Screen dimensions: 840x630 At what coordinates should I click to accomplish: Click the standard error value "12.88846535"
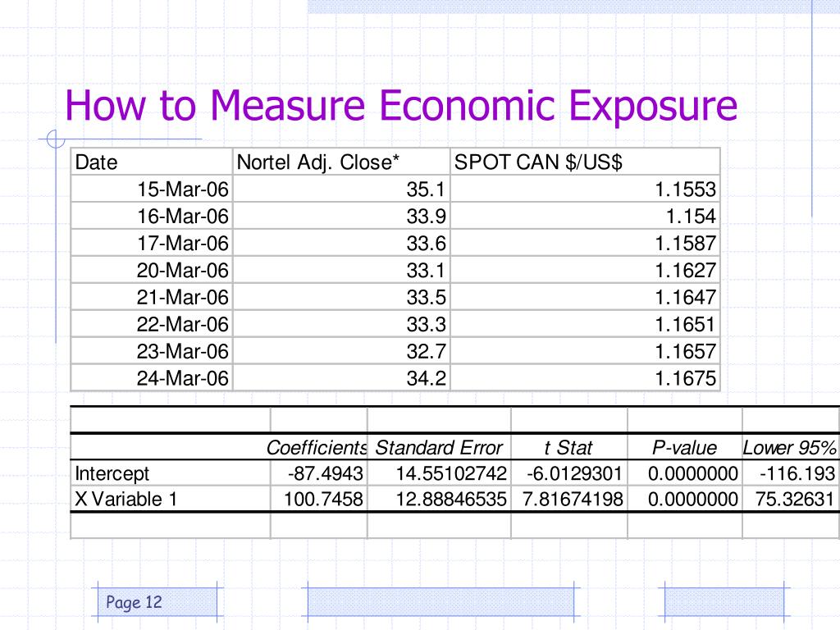(x=440, y=499)
